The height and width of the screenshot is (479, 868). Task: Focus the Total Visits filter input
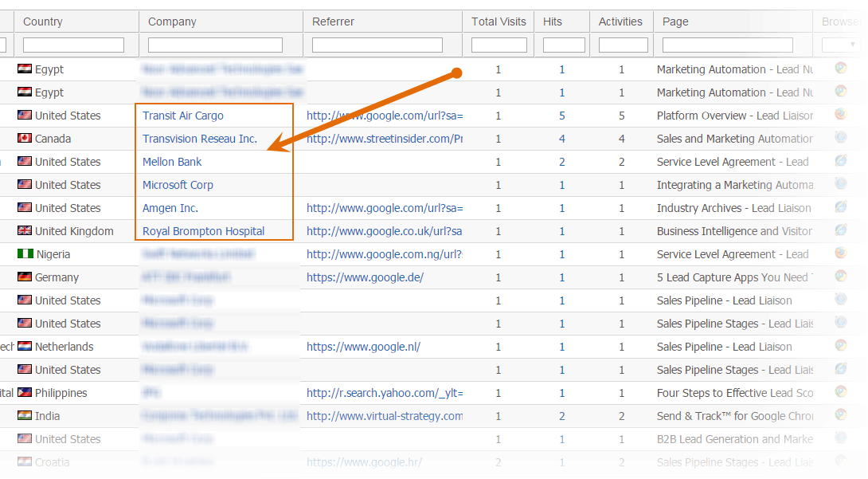coord(499,45)
